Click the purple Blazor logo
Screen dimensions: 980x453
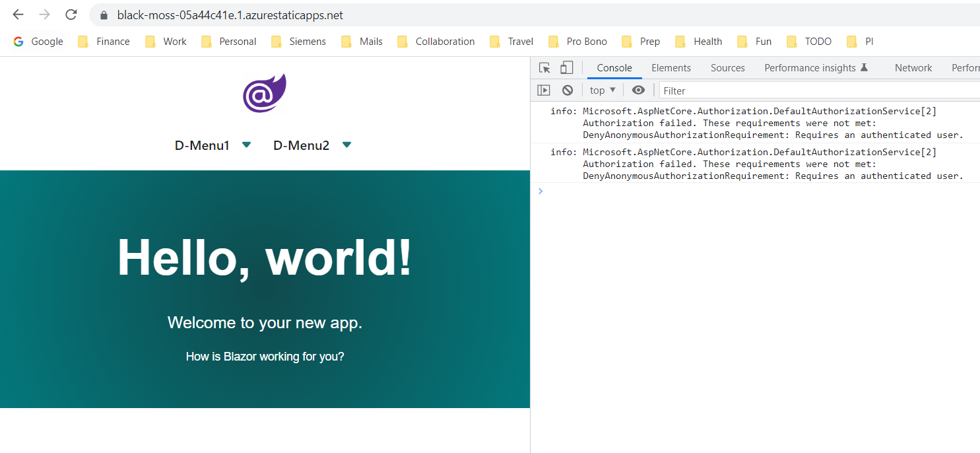click(x=264, y=94)
